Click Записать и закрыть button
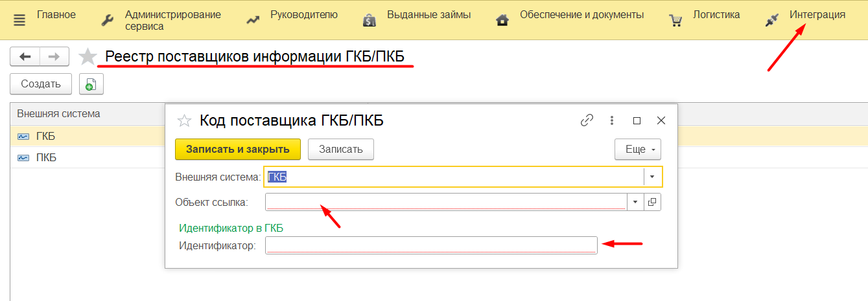 point(238,149)
